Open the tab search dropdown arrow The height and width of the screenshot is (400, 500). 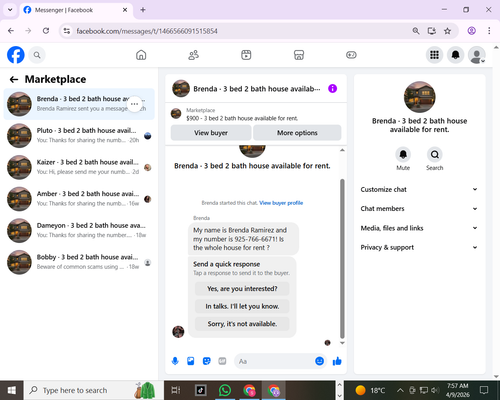[x=10, y=10]
